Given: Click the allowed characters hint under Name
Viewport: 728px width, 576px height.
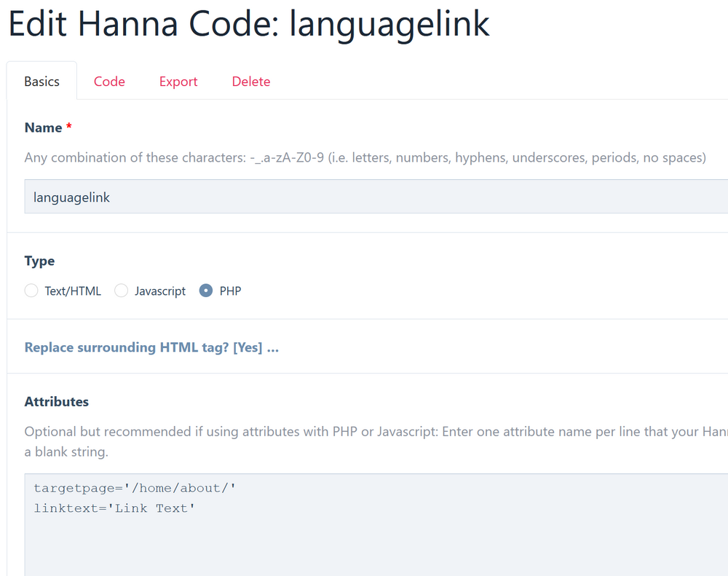Looking at the screenshot, I should point(364,157).
